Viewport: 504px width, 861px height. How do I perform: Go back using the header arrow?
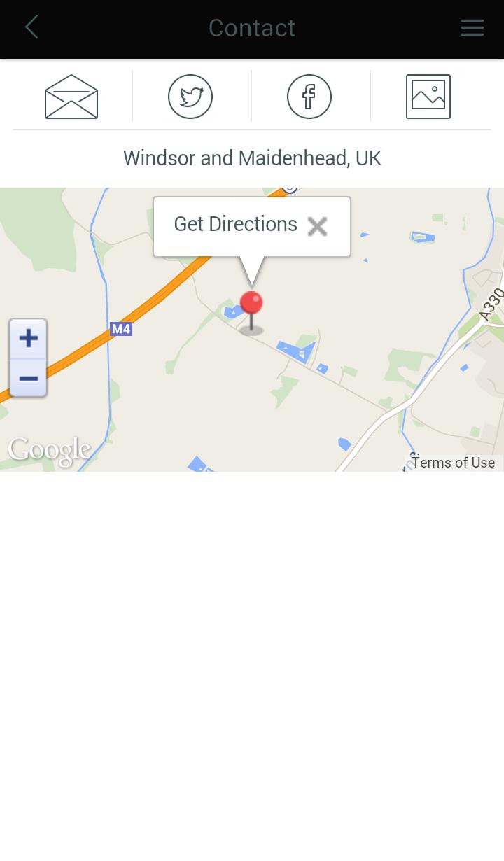[31, 28]
